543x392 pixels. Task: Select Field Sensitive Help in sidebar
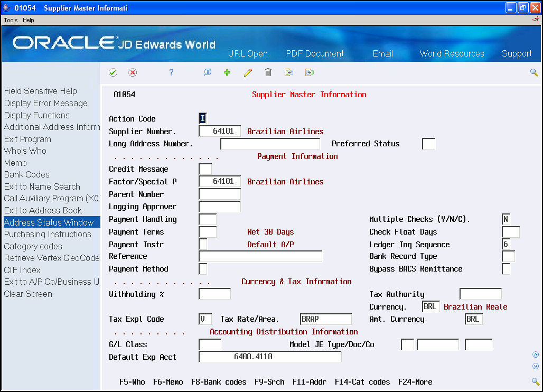pyautogui.click(x=41, y=91)
